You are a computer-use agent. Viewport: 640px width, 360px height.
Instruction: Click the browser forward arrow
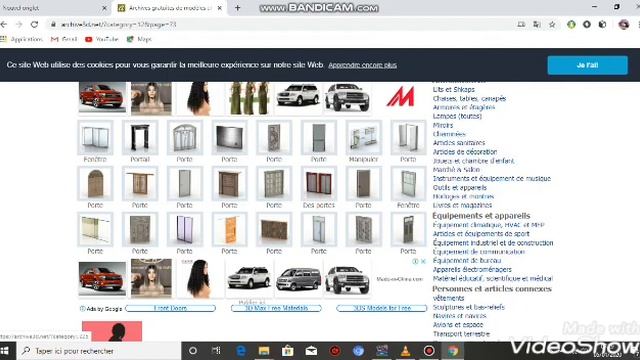tap(19, 24)
